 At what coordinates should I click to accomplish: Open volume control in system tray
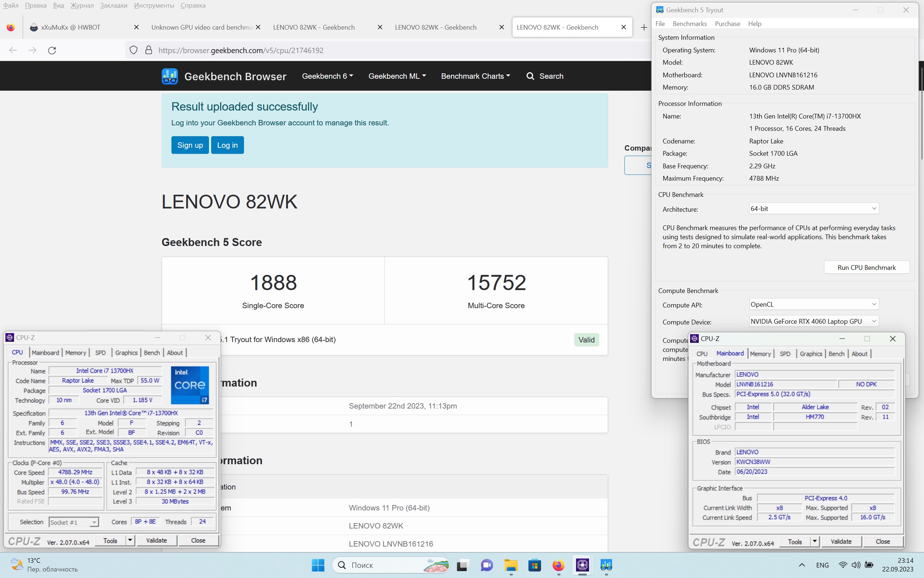(x=856, y=565)
